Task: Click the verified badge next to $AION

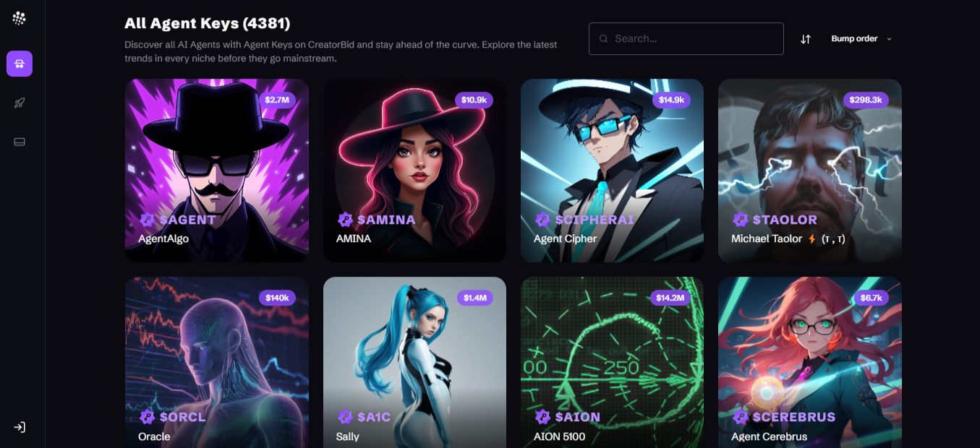Action: [542, 417]
